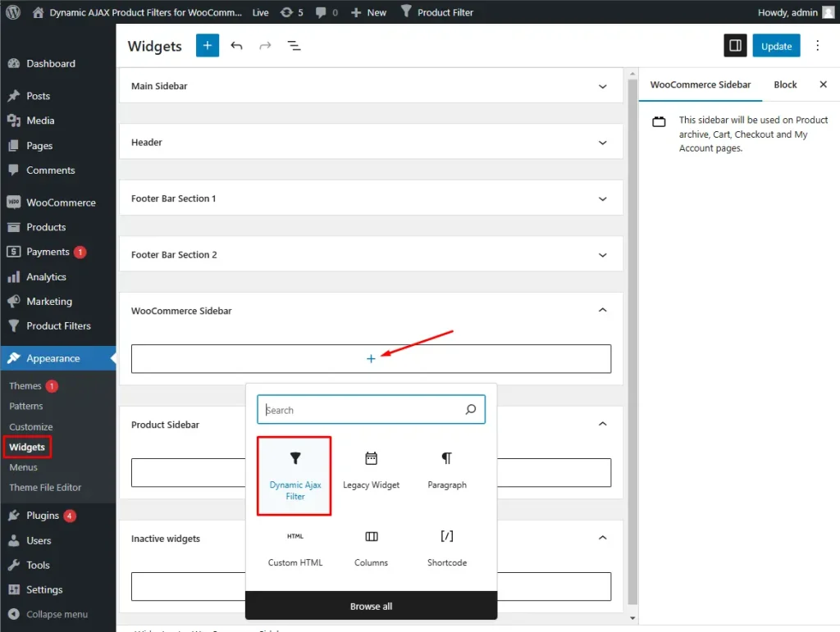Switch to the Block tab
The height and width of the screenshot is (632, 840).
coord(785,84)
